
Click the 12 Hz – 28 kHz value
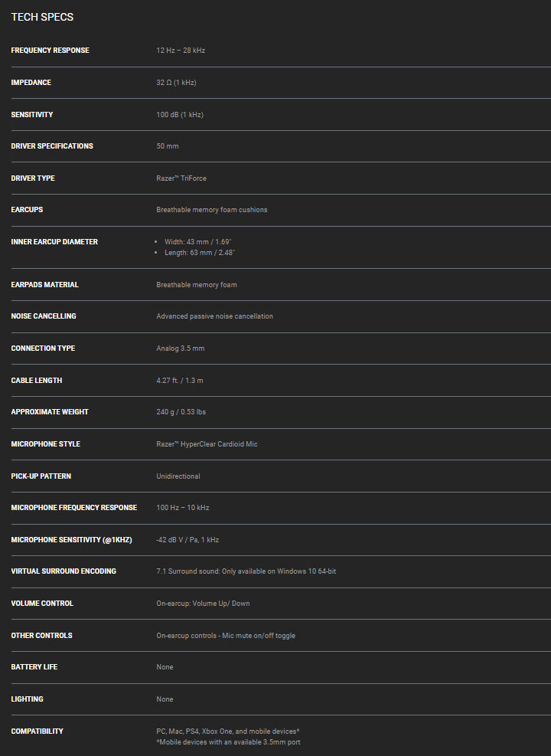181,50
